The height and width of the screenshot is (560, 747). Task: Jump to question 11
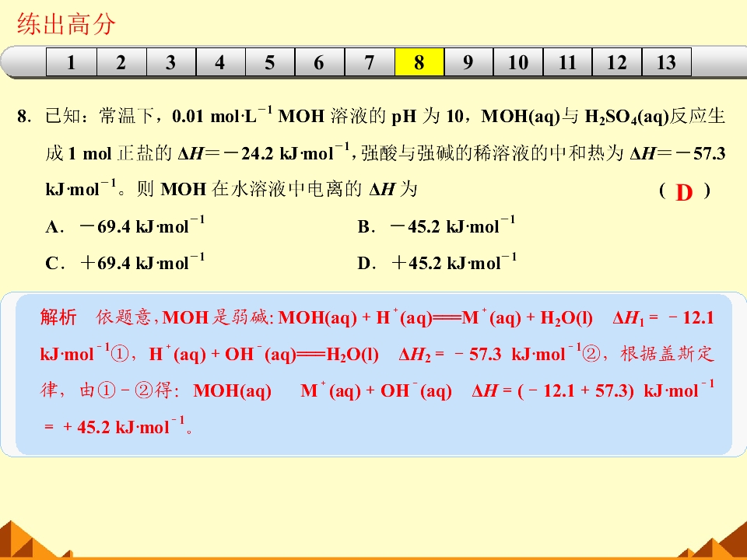pos(568,62)
